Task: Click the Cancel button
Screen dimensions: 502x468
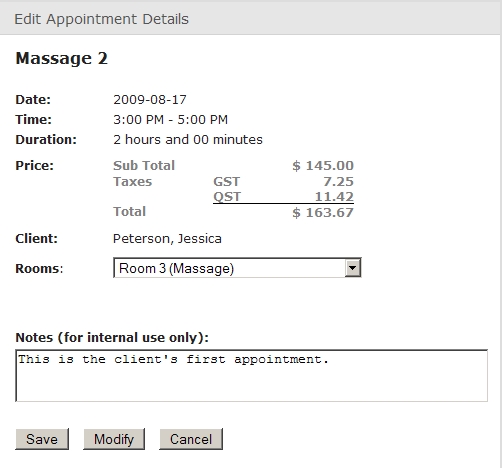Action: (x=191, y=439)
